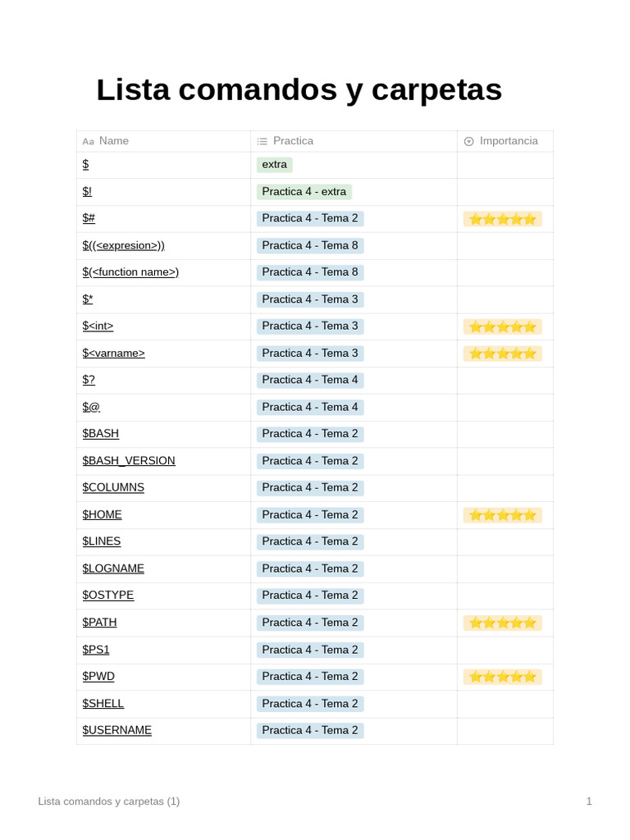Click the star rating in the $HOME row

coord(502,515)
